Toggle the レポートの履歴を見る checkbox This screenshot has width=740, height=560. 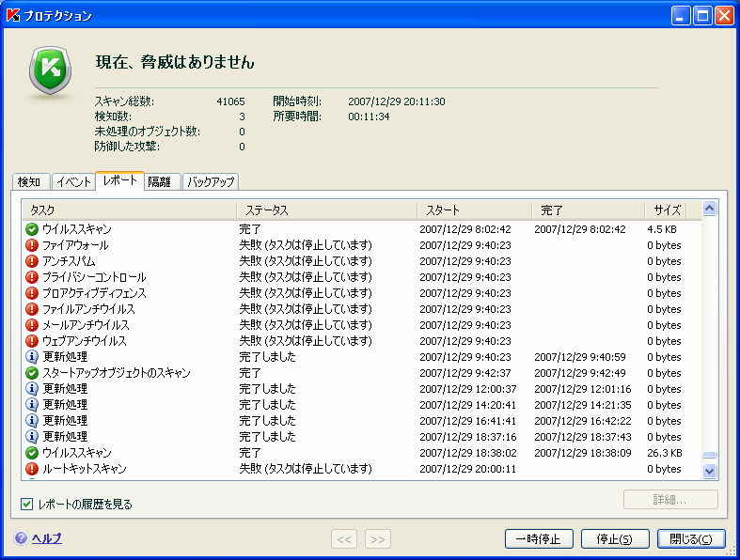[27, 504]
